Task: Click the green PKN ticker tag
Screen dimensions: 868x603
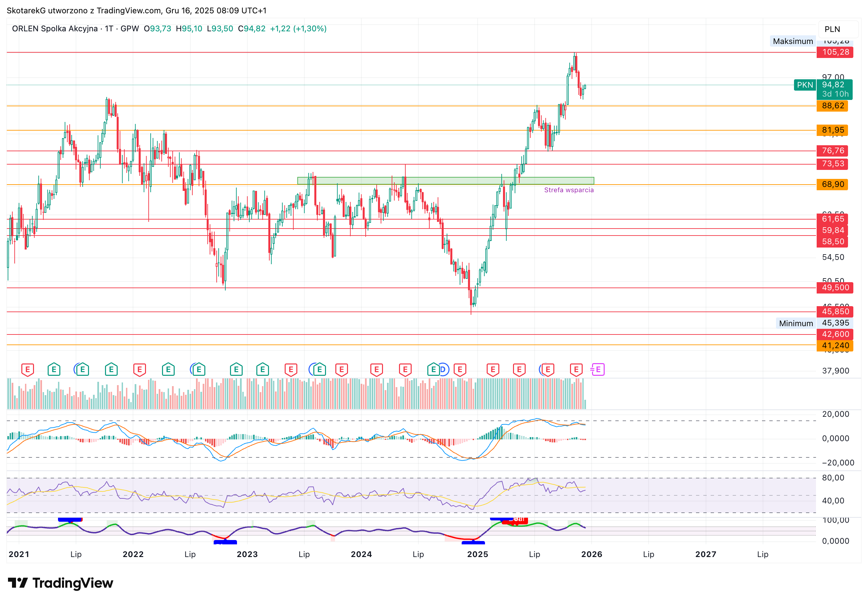Action: coord(805,85)
